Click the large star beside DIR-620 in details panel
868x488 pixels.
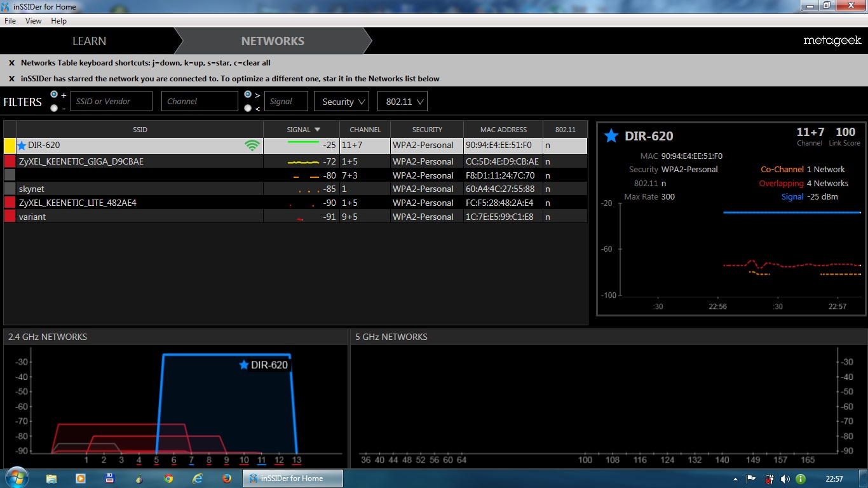[x=611, y=135]
